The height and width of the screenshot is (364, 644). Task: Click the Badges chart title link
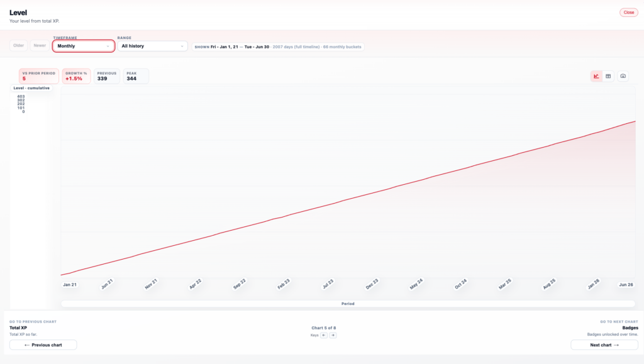[x=631, y=328]
